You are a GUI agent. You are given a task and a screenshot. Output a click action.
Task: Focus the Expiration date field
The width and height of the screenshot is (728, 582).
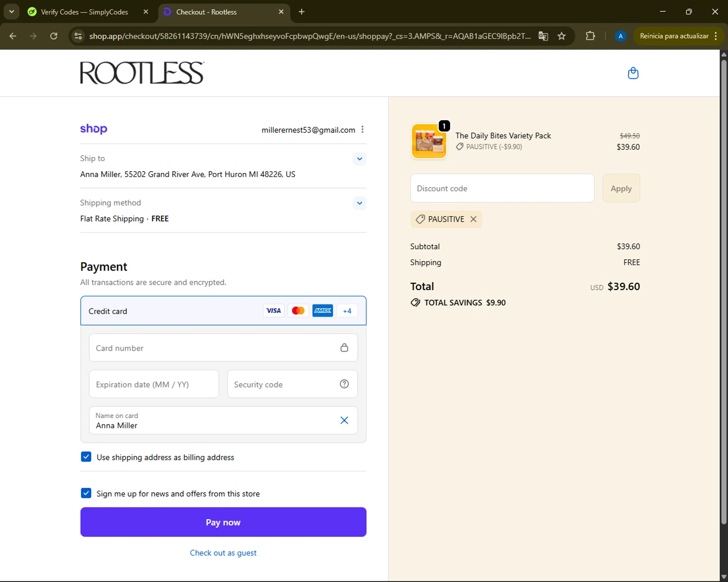[154, 384]
